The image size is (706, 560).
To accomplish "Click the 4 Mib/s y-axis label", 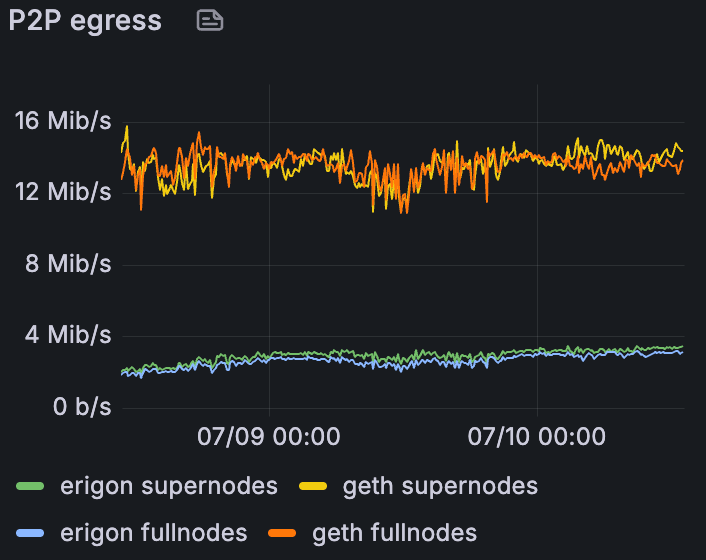I will pyautogui.click(x=69, y=335).
